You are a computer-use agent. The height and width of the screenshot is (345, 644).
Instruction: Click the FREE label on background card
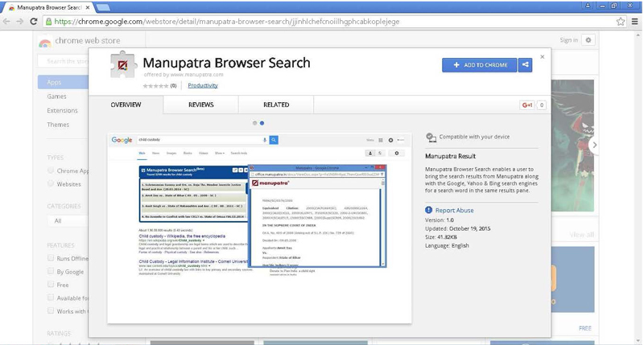tap(585, 328)
